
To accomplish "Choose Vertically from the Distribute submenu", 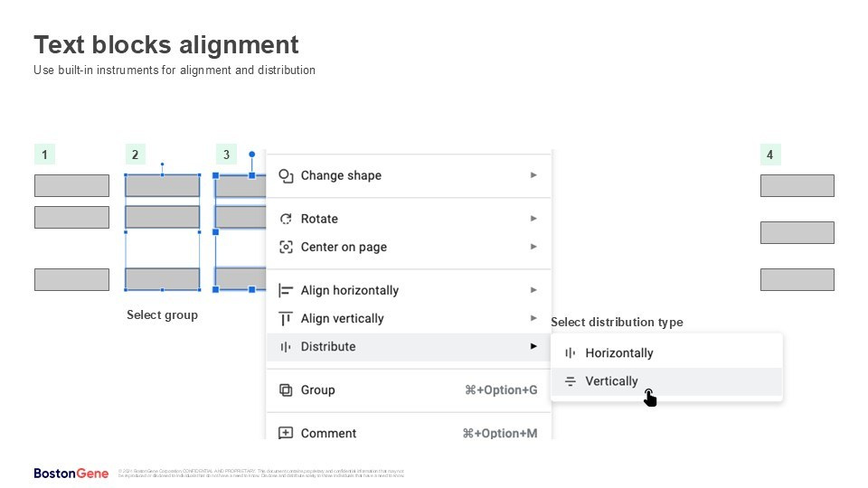I will pyautogui.click(x=611, y=381).
